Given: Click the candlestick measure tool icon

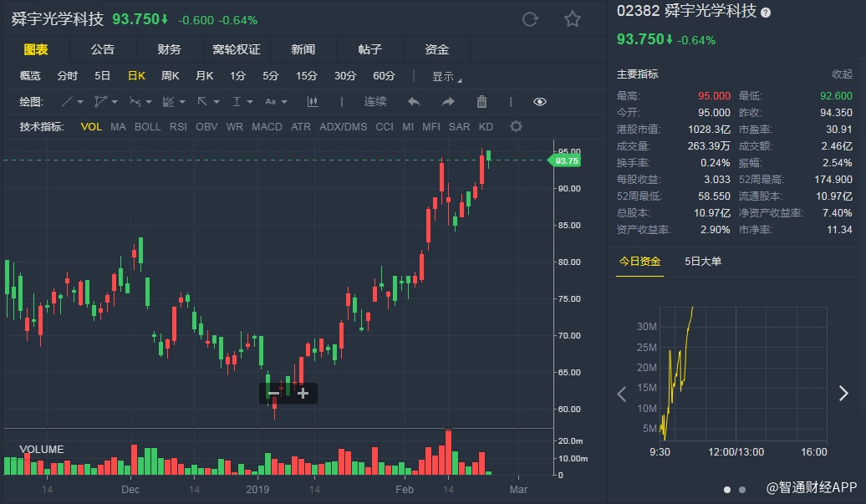Looking at the screenshot, I should click(x=313, y=102).
